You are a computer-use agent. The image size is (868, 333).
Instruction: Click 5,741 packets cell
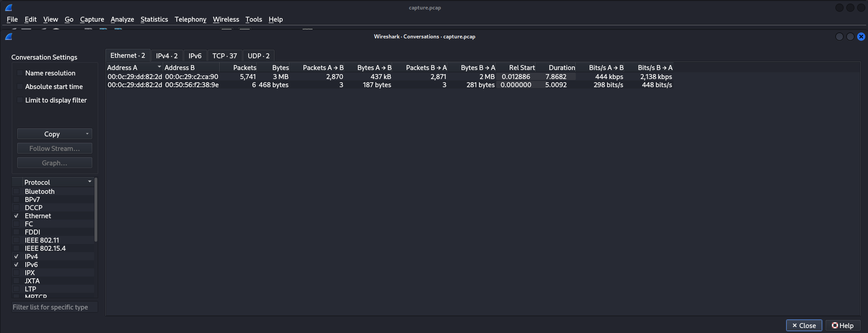point(248,77)
